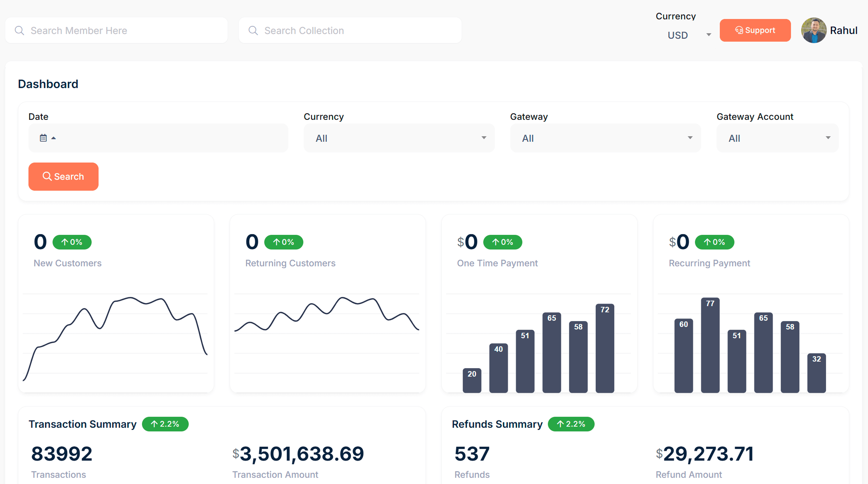Expand the Gateway dropdown
The height and width of the screenshot is (484, 868).
[x=605, y=138]
